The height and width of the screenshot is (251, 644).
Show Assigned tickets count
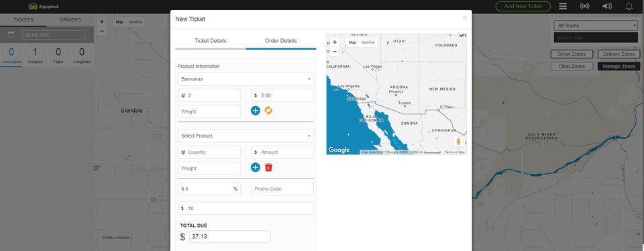tap(35, 56)
